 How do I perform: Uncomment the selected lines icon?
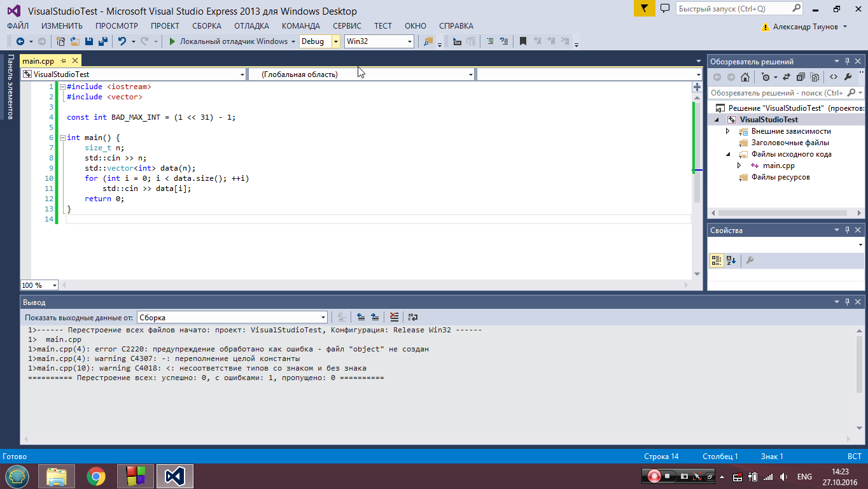pos(503,41)
